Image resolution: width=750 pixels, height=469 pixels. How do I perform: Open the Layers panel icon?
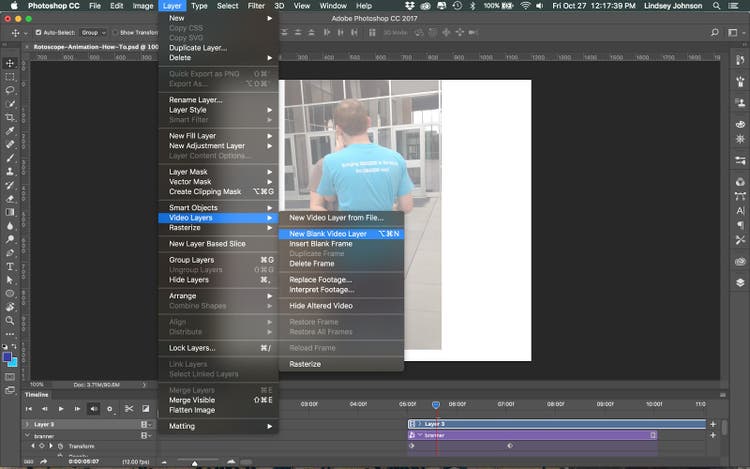click(740, 282)
